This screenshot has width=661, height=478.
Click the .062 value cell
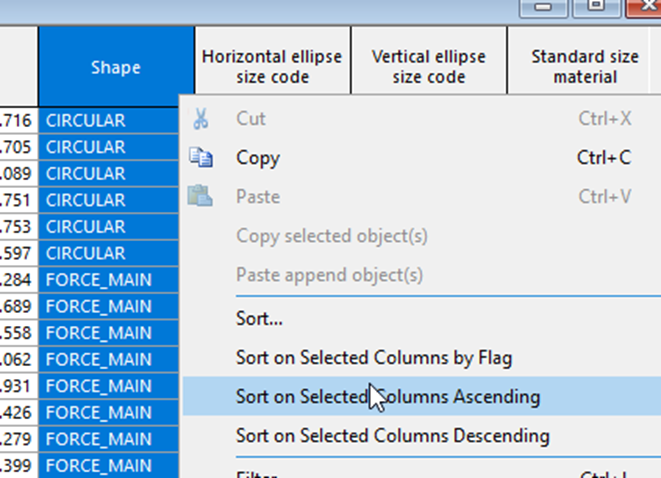(x=19, y=360)
